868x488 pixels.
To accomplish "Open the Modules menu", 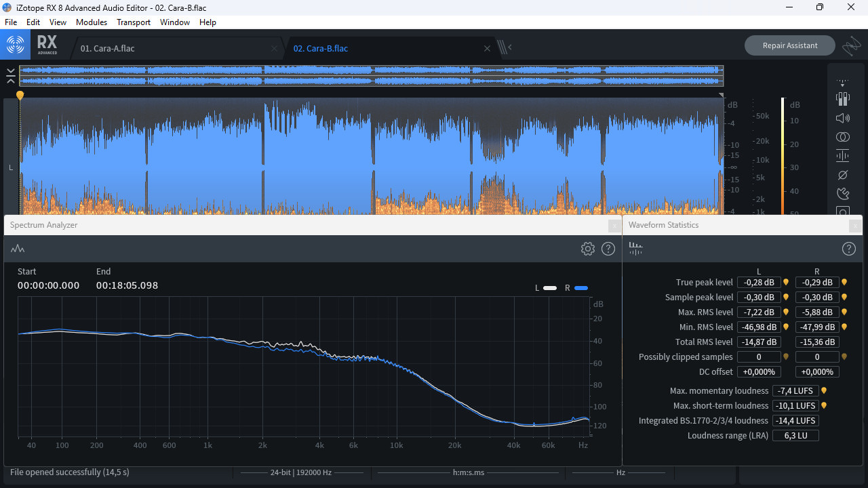I will tap(92, 22).
